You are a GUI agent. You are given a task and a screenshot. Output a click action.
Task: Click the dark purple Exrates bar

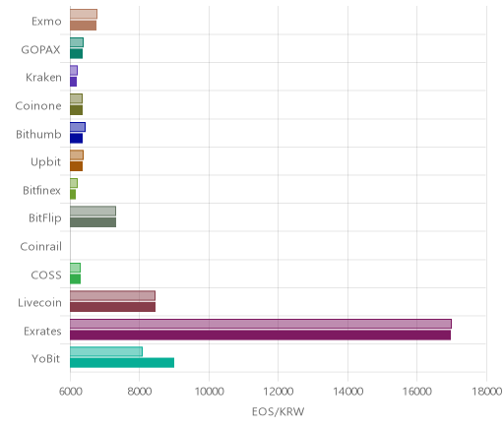point(260,336)
